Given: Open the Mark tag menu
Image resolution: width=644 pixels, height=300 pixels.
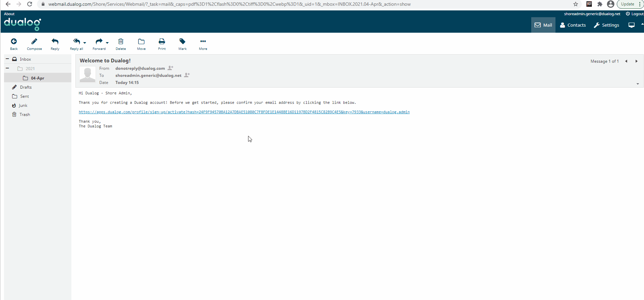Looking at the screenshot, I should tap(182, 44).
